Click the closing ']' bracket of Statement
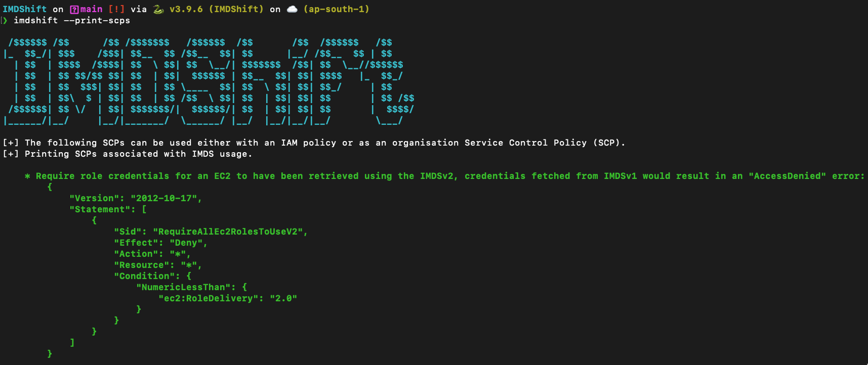 pos(72,342)
